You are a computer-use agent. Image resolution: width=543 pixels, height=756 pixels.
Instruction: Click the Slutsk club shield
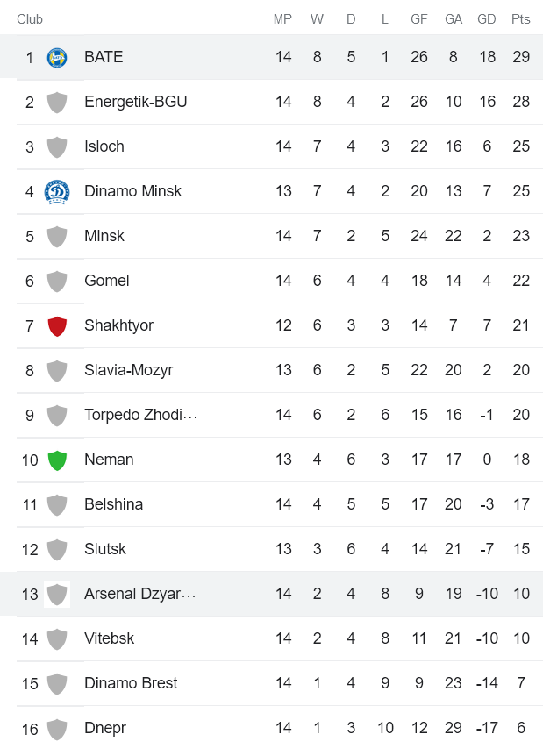(x=57, y=549)
